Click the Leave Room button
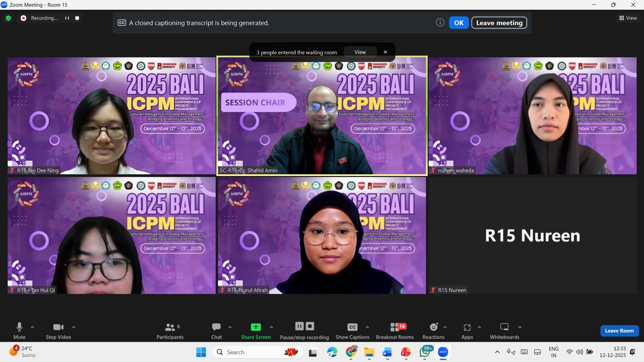644x362 pixels. click(619, 331)
